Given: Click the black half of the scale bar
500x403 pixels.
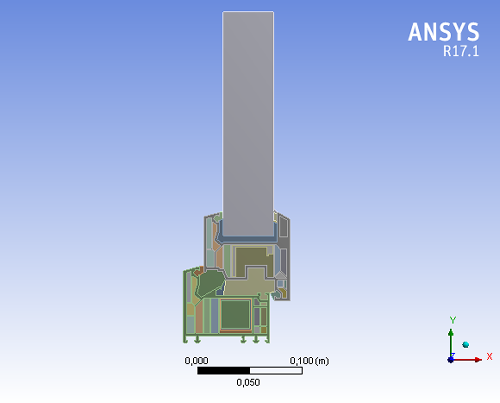Looking at the screenshot, I should point(224,371).
